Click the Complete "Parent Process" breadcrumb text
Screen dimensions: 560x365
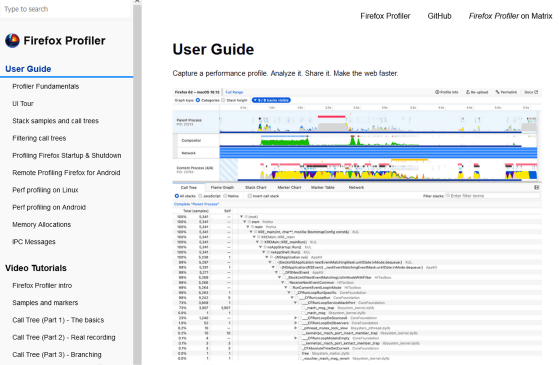196,204
